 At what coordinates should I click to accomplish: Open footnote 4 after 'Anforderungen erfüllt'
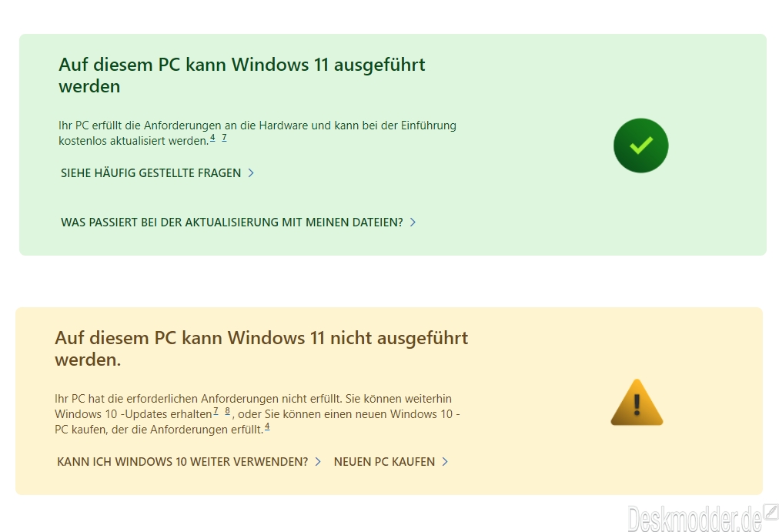point(267,427)
